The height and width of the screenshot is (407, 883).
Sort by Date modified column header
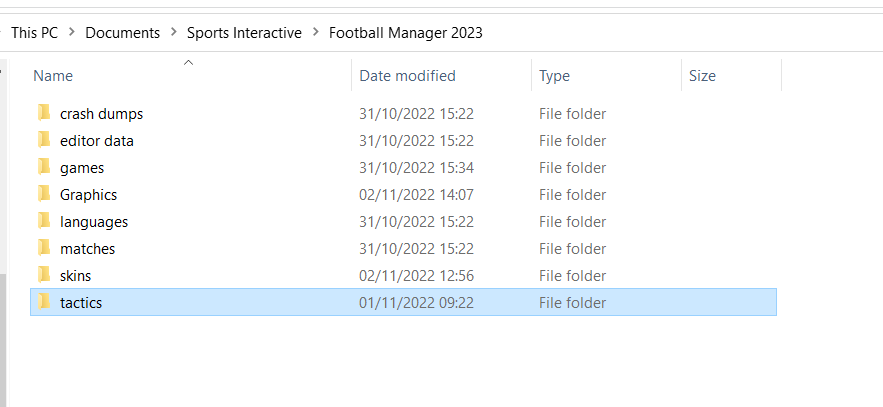407,76
